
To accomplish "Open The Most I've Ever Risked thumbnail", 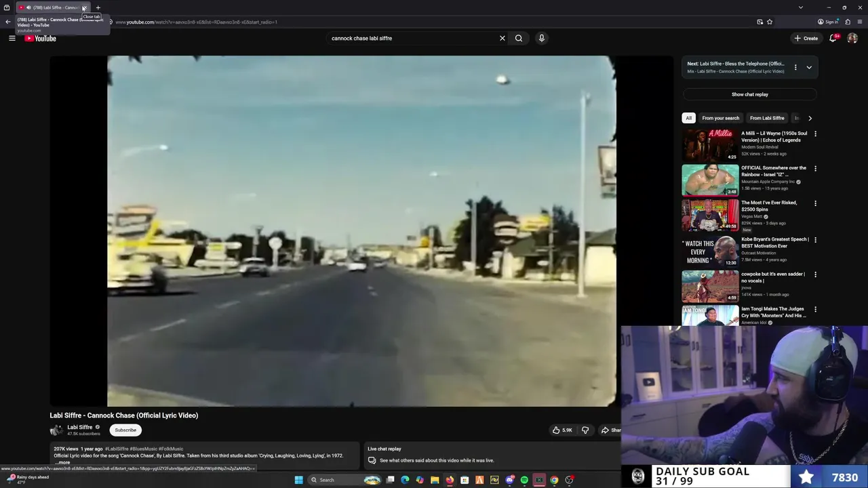I will pos(710,214).
